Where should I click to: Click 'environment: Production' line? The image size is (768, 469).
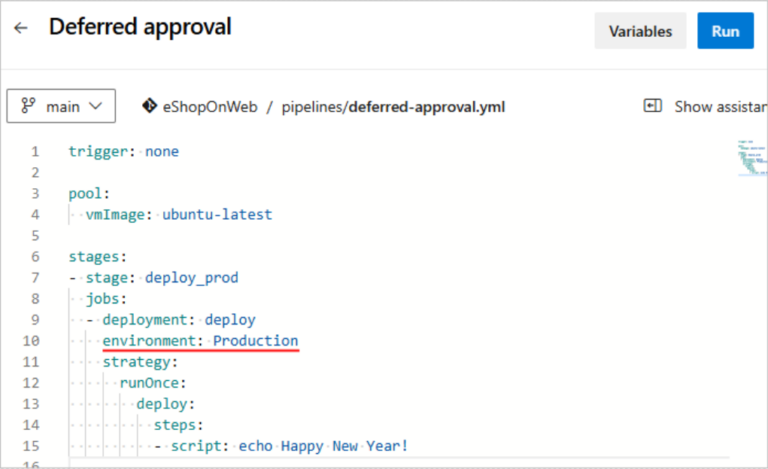200,341
